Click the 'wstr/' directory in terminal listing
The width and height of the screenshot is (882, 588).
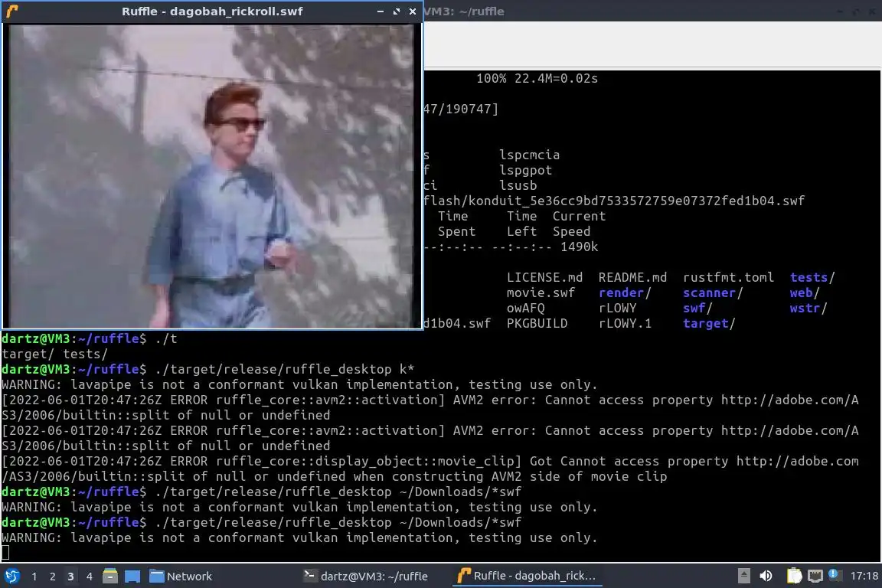point(808,308)
